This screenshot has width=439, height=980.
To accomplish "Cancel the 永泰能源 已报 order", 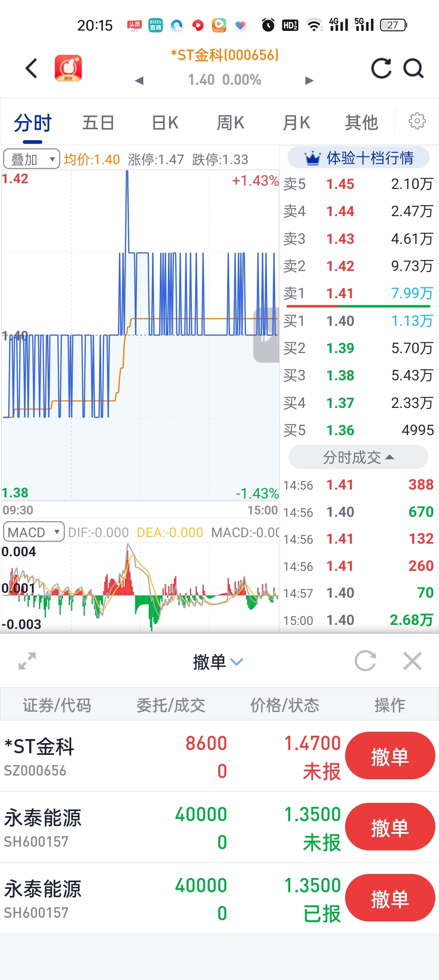I will (x=390, y=898).
